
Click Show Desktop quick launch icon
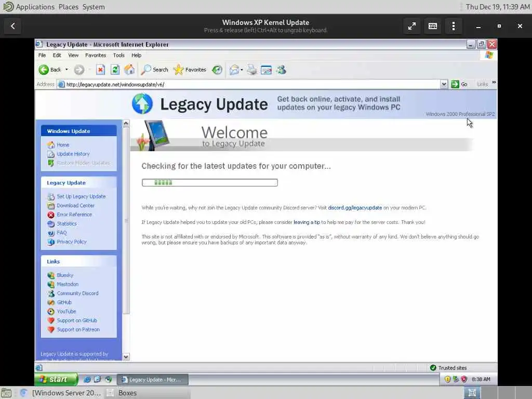click(97, 379)
